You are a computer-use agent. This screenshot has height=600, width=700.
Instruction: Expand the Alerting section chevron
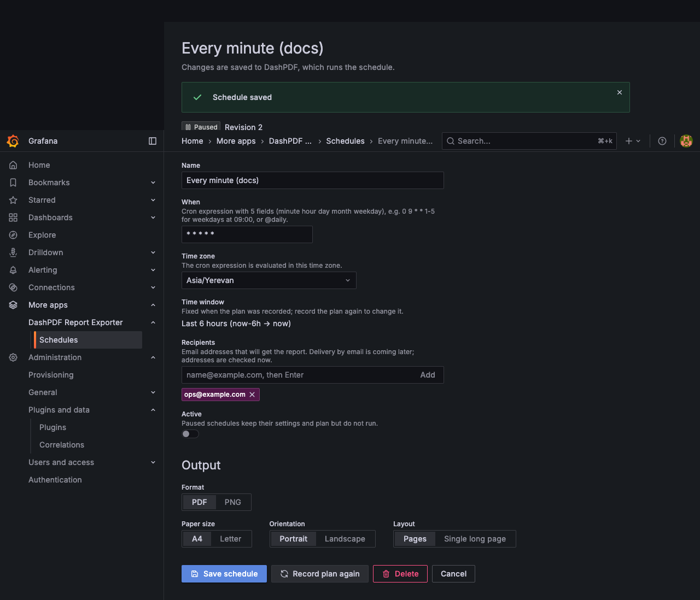click(x=153, y=270)
